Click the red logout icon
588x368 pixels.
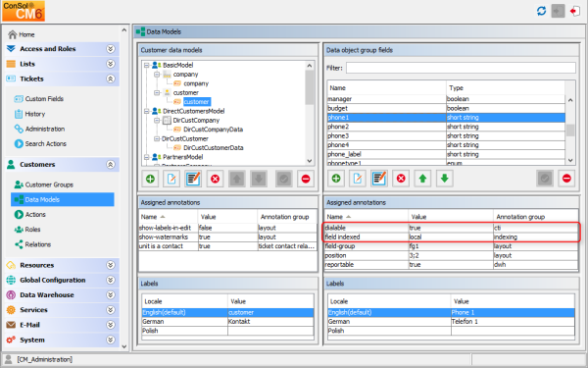point(574,11)
